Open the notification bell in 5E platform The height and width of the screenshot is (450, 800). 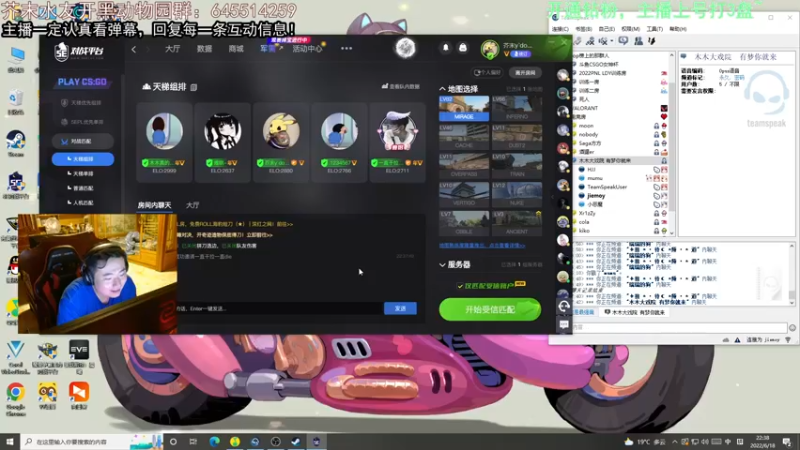click(x=445, y=48)
